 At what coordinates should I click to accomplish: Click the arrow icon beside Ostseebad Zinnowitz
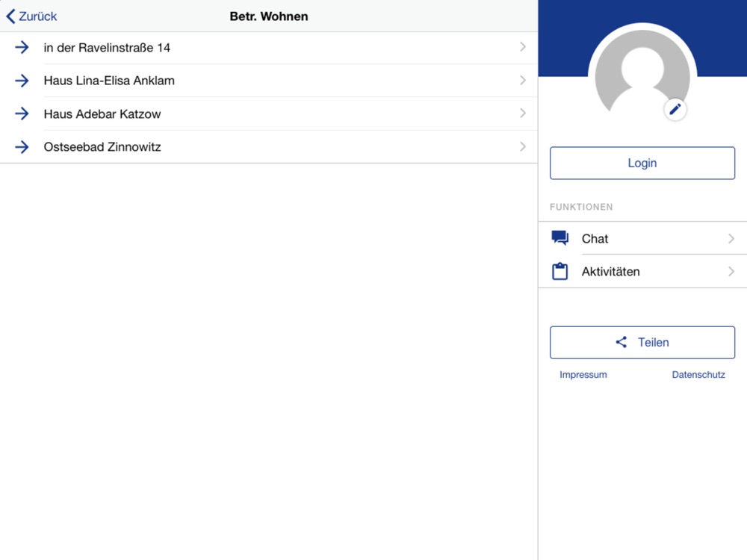tap(22, 147)
